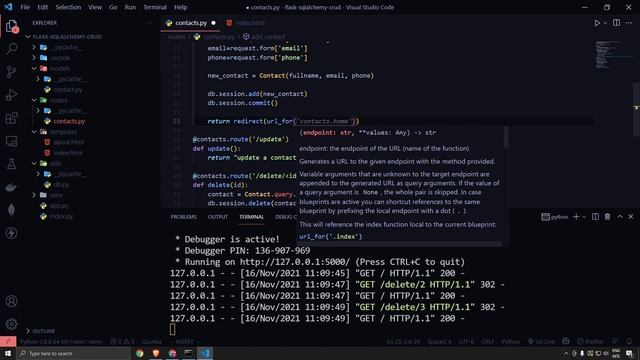640x360 pixels.
Task: Close the terminal panel
Action: (x=631, y=217)
